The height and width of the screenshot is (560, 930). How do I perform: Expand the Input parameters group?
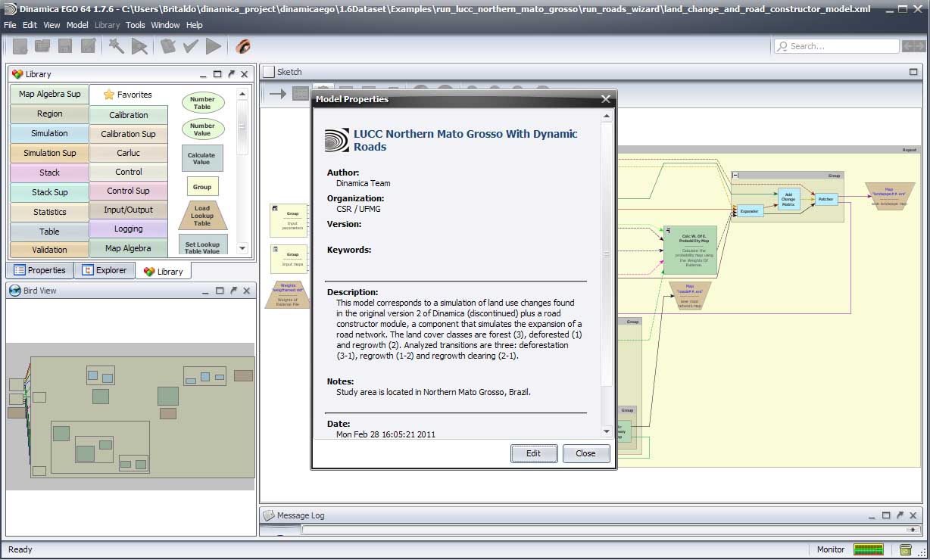[x=275, y=208]
